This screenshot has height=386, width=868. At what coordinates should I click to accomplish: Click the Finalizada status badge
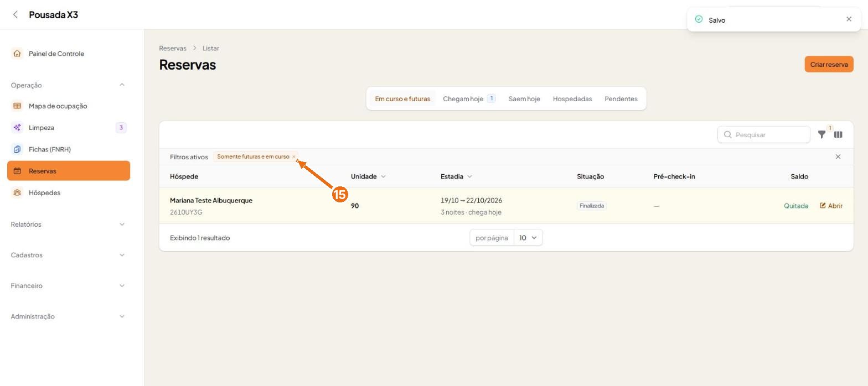(591, 206)
